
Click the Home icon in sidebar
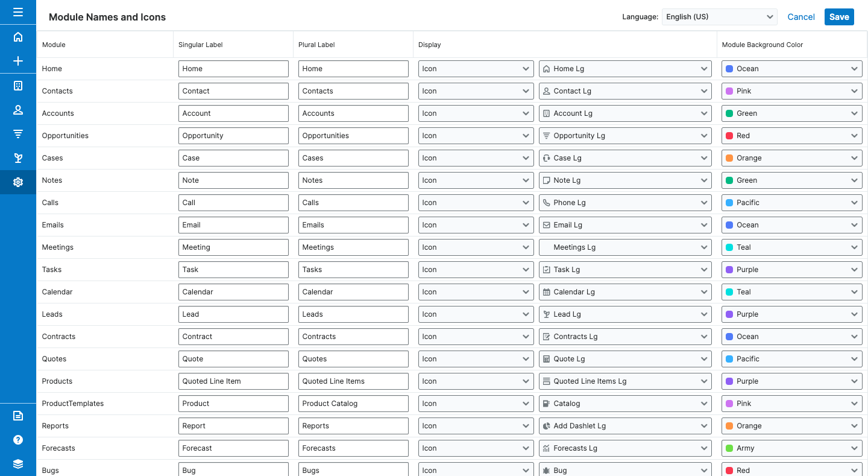pyautogui.click(x=18, y=37)
